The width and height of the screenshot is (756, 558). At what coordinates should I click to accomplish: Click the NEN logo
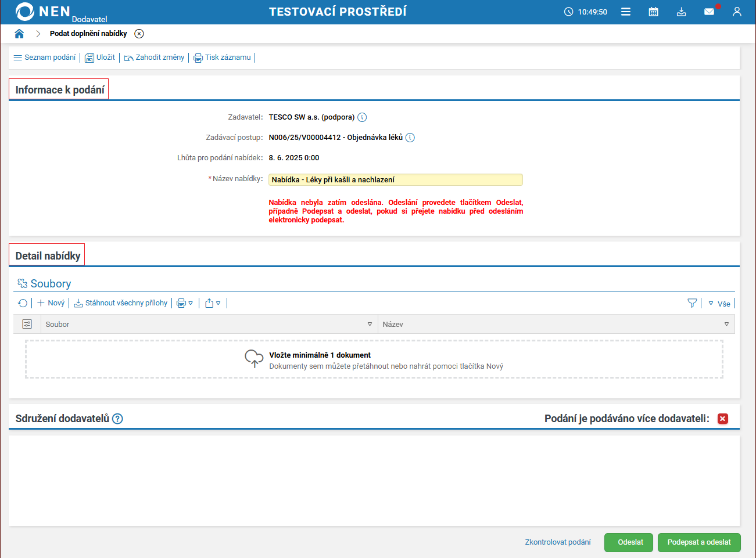tap(42, 12)
